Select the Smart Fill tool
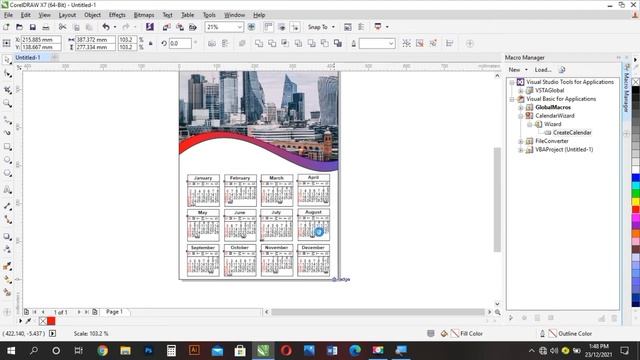This screenshot has width=640, height=360. 7,292
